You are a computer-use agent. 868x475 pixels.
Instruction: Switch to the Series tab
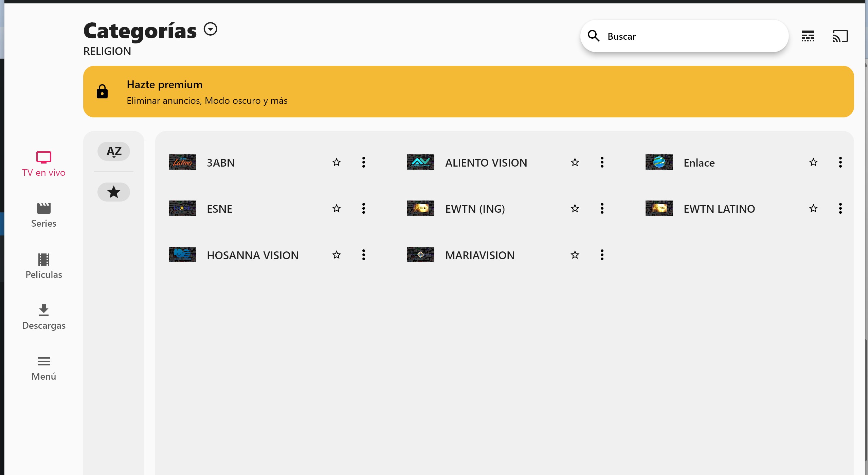click(44, 215)
